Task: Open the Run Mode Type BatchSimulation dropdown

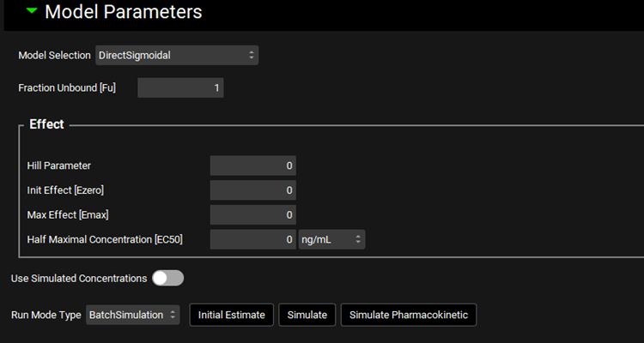Action: tap(133, 315)
